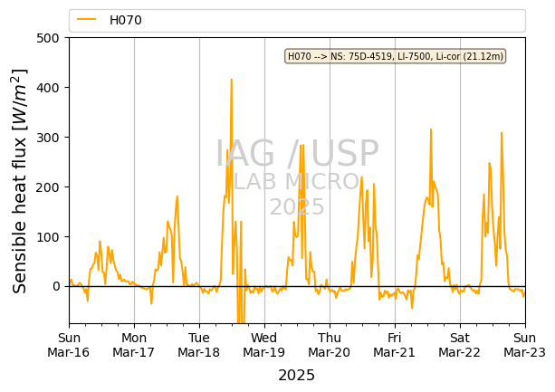Click the 100 y-axis tick label
Image resolution: width=555 pixels, height=392 pixels.
pos(48,236)
